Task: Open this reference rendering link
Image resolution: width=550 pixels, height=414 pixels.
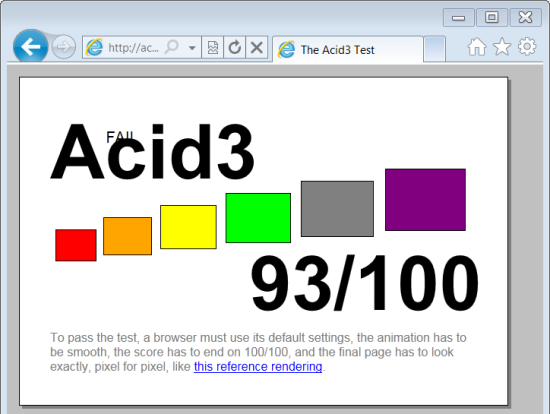Action: click(258, 367)
